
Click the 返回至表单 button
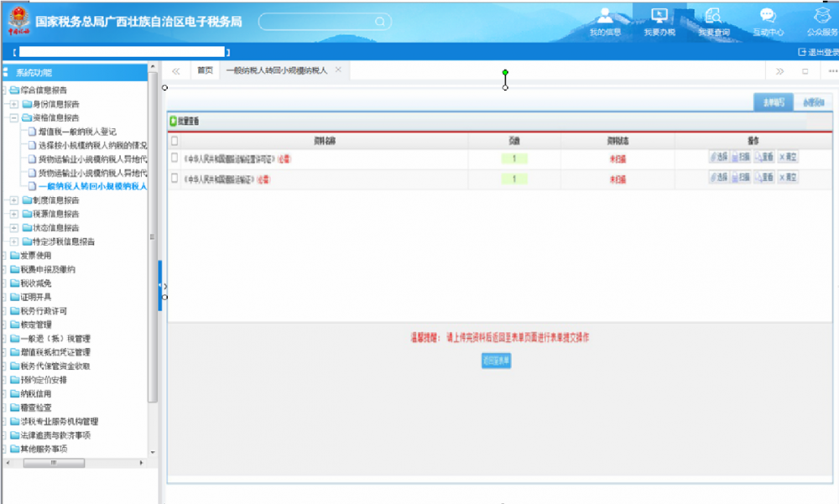(496, 361)
